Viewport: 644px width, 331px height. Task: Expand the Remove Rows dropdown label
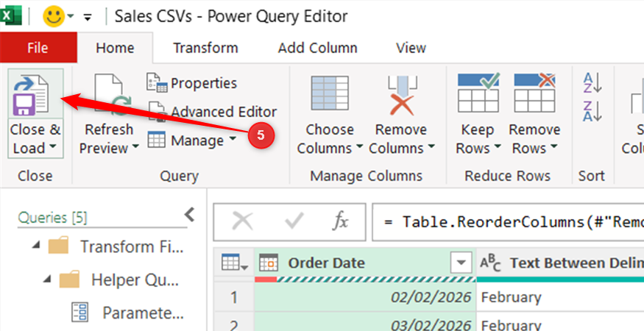534,139
